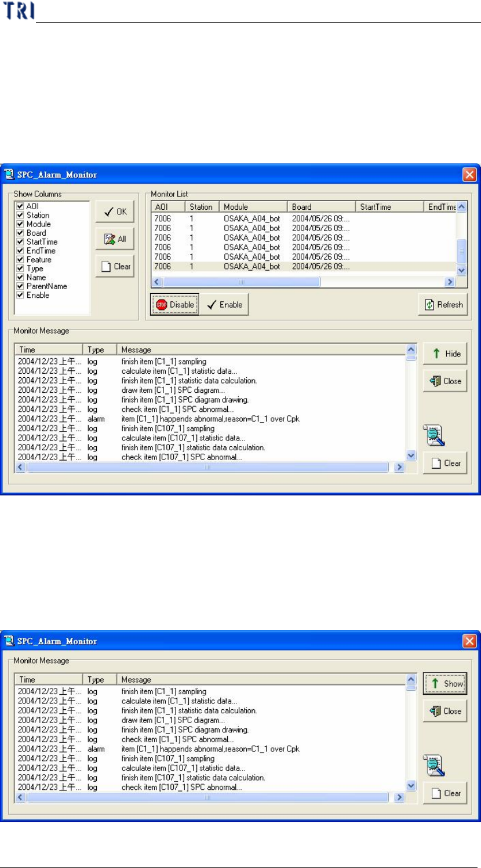This screenshot has width=481, height=868.
Task: Click Type column header in upper message list
Action: click(x=100, y=350)
